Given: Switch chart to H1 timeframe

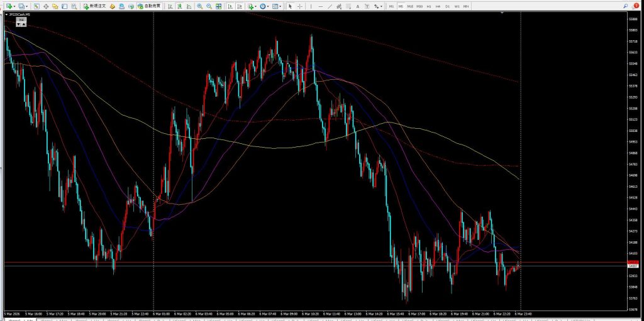Looking at the screenshot, I should (428, 6).
